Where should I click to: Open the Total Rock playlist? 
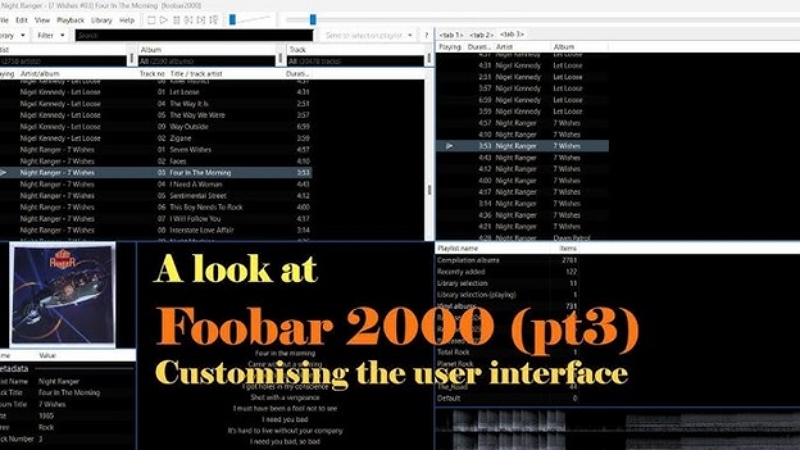click(x=507, y=352)
